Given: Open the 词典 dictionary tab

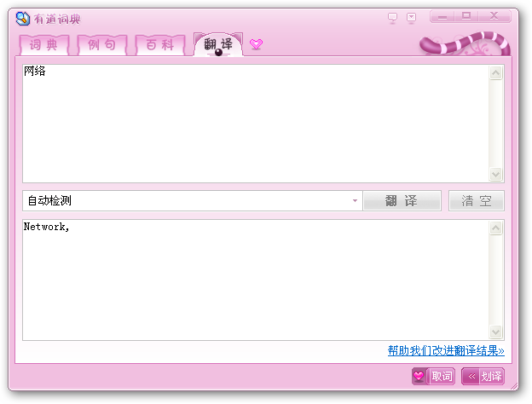Looking at the screenshot, I should [44, 45].
